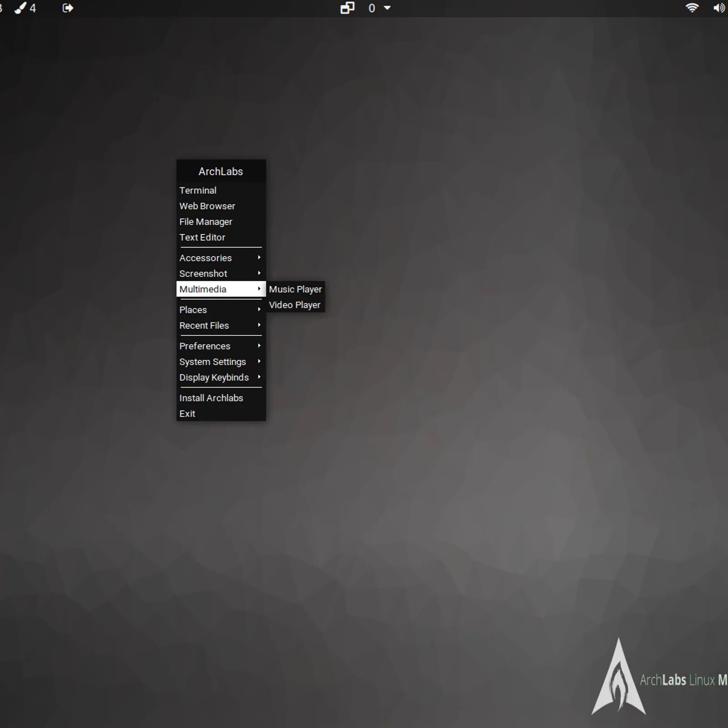Launch Text Editor from the menu
This screenshot has width=728, height=728.
221,238
